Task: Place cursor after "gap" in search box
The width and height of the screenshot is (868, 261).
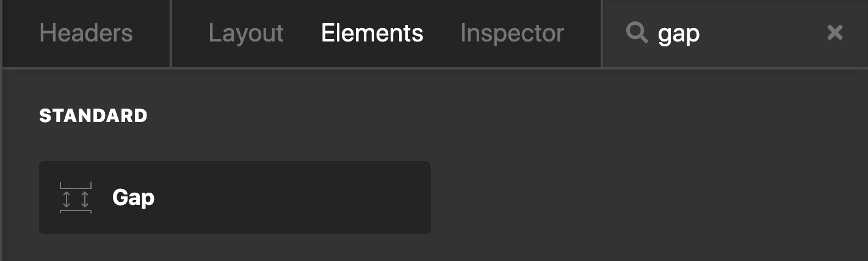Action: (x=701, y=34)
